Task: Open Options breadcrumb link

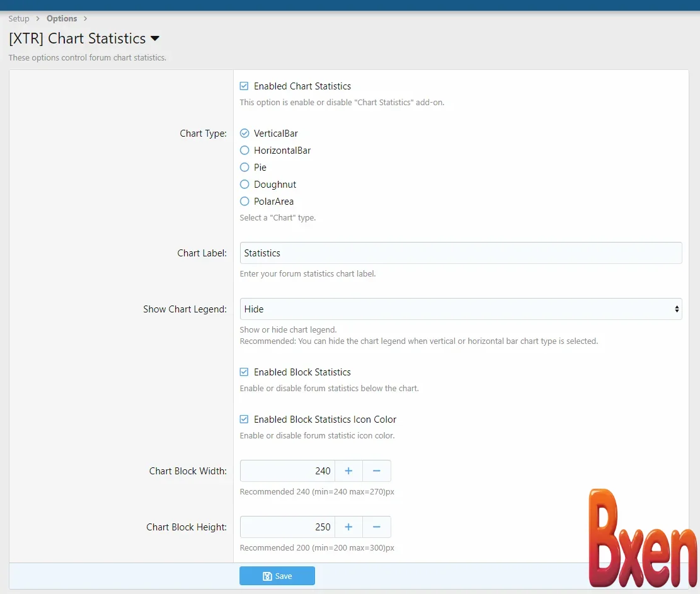Action: pos(62,19)
